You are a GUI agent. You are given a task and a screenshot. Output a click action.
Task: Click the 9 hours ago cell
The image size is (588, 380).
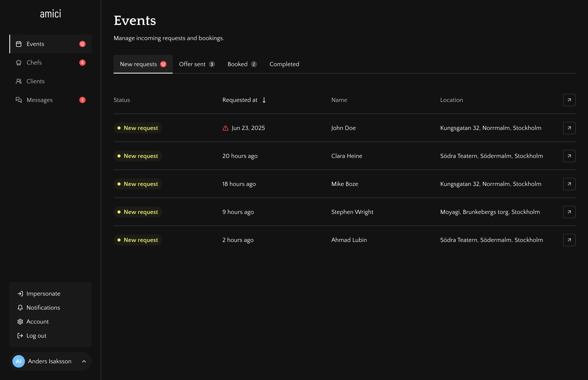(238, 212)
